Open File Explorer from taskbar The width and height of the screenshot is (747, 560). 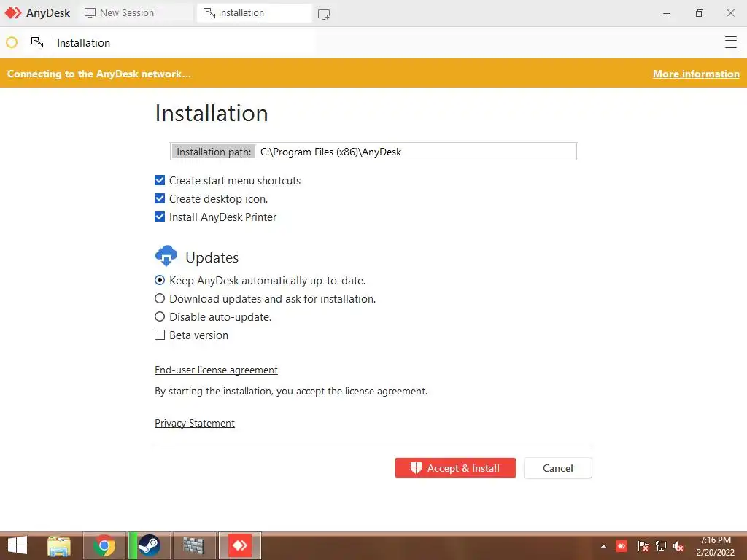[59, 545]
